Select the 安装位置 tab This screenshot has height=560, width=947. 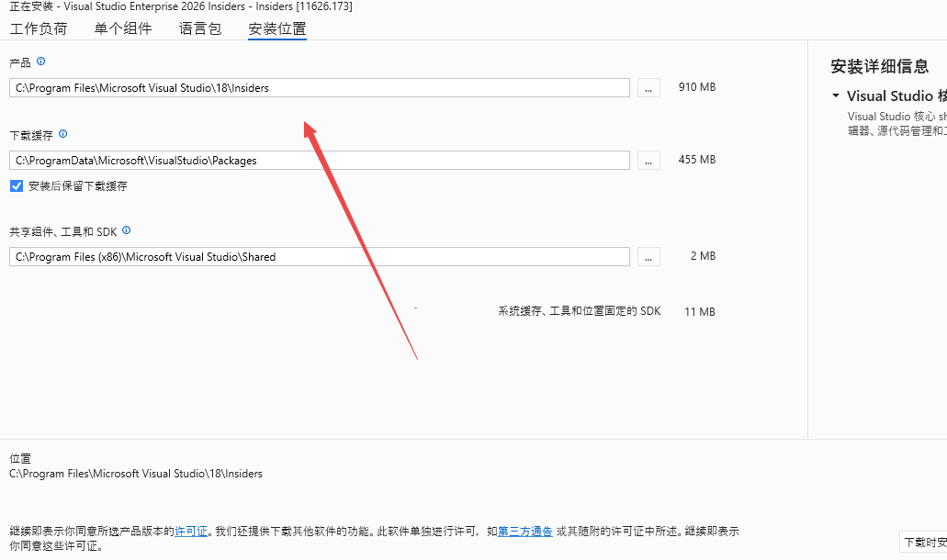pyautogui.click(x=277, y=28)
